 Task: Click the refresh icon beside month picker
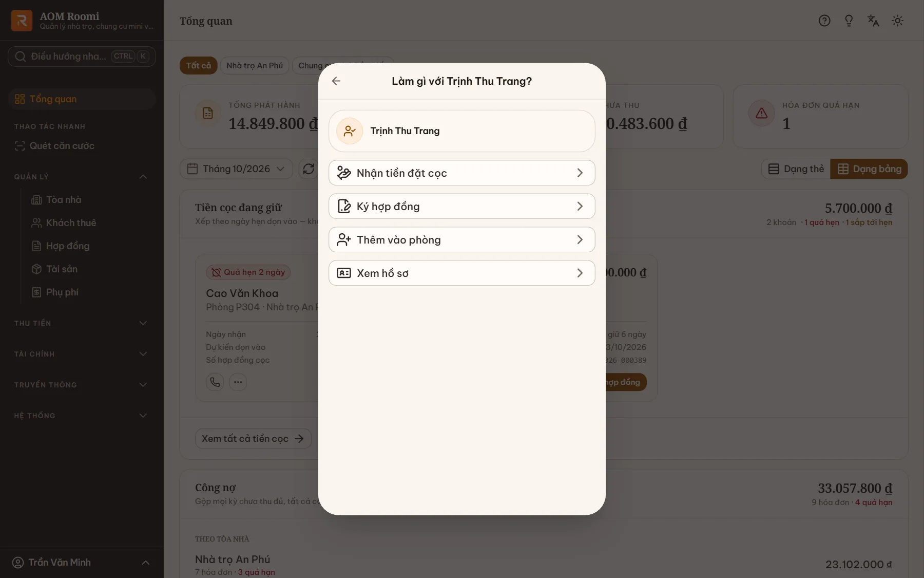(x=308, y=169)
